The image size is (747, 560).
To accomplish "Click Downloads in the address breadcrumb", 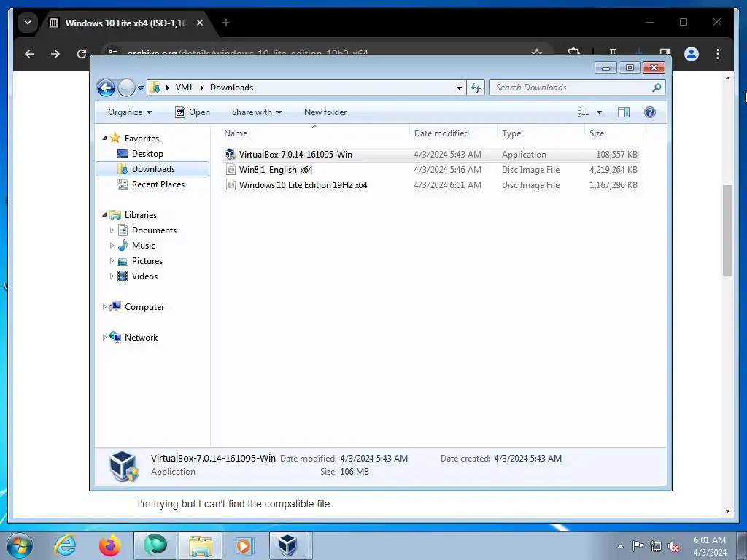I will pos(231,87).
